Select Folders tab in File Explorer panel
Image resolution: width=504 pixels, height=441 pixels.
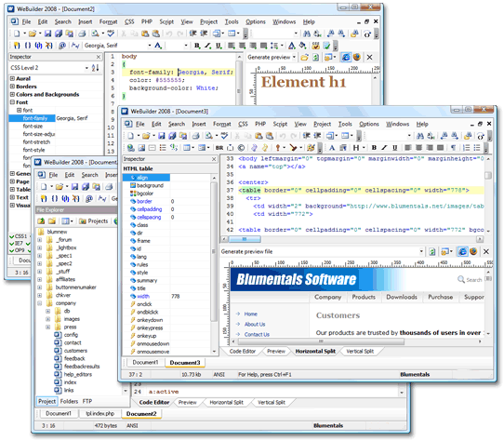(69, 401)
